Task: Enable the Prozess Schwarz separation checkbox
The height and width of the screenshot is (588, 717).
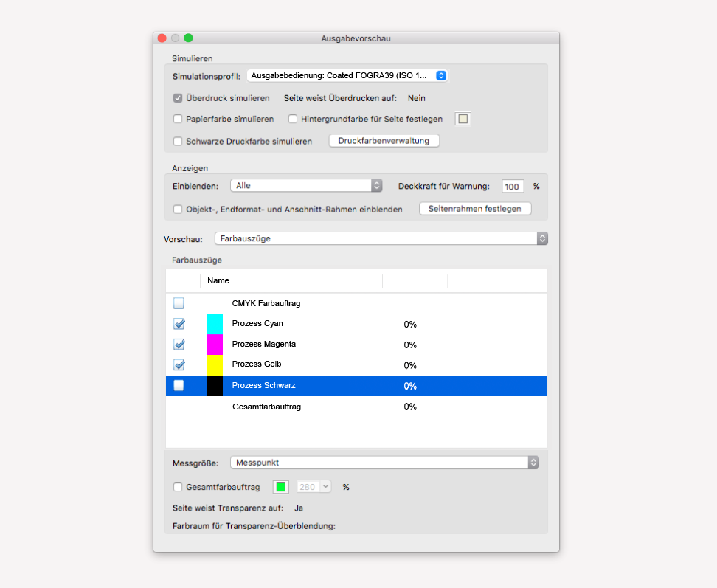Action: tap(179, 386)
